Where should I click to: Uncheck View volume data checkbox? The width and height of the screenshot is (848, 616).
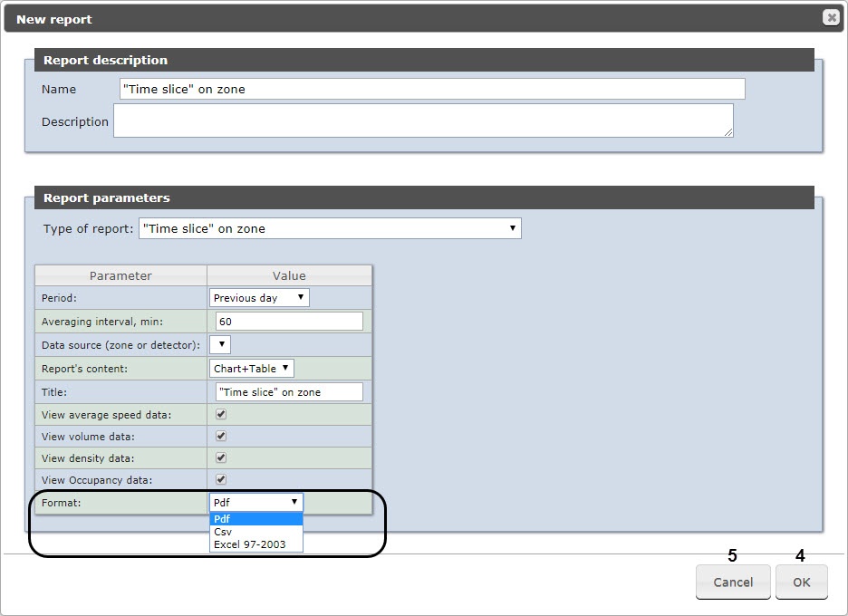coord(221,436)
